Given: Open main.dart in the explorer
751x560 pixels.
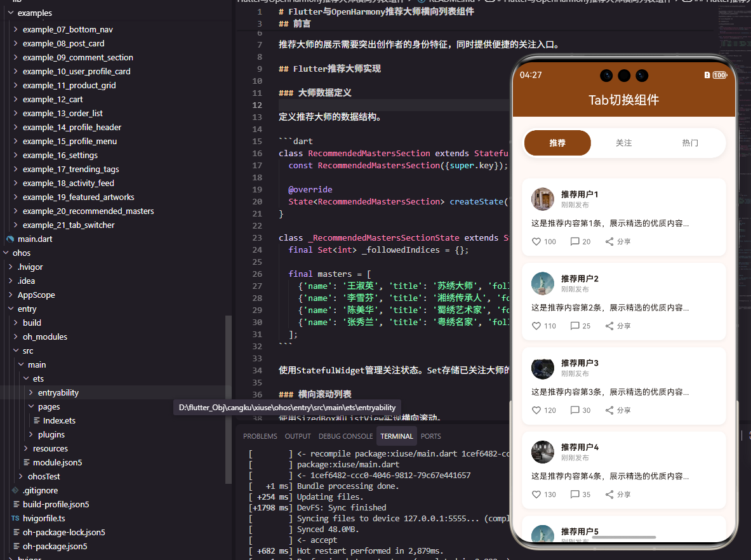Looking at the screenshot, I should [35, 239].
